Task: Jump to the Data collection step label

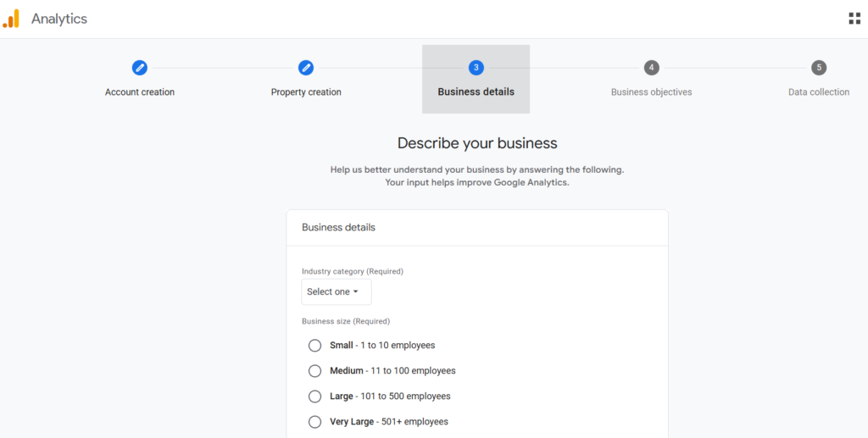Action: (818, 92)
